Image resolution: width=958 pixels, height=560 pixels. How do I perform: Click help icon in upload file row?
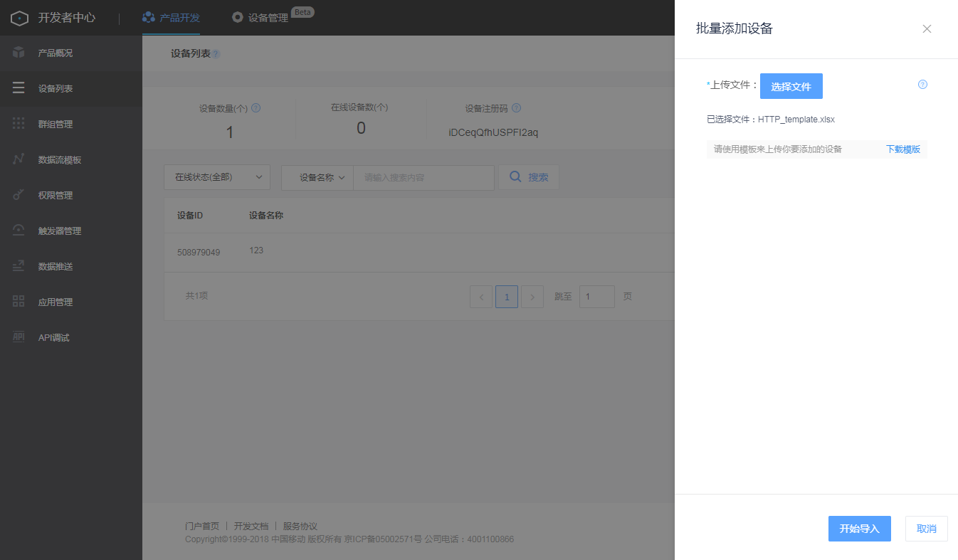click(922, 84)
